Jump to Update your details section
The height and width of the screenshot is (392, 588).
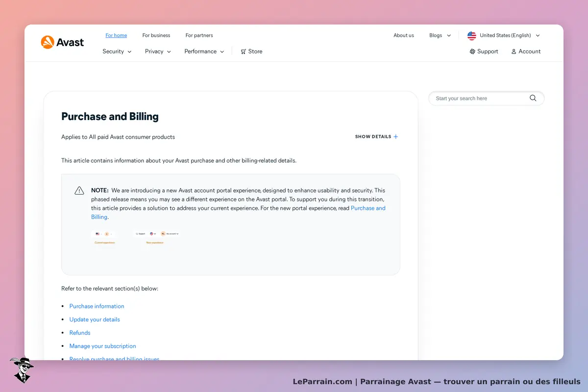coord(95,319)
